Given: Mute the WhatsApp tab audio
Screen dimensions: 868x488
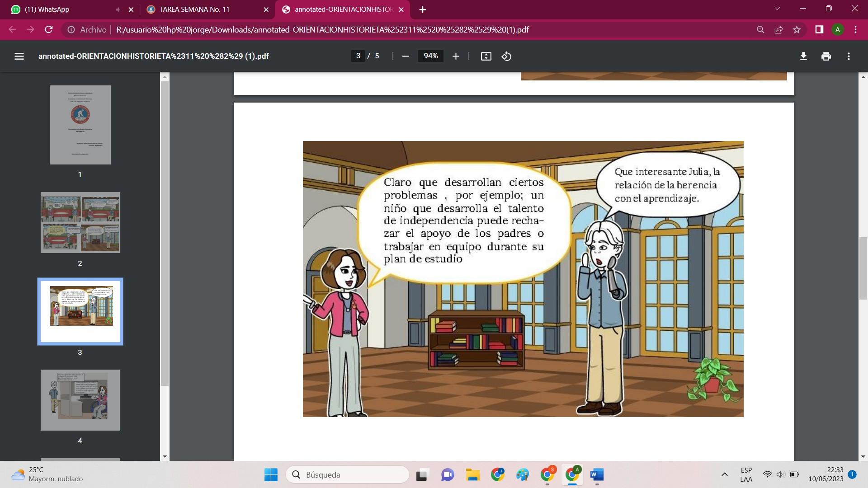Looking at the screenshot, I should [x=118, y=9].
